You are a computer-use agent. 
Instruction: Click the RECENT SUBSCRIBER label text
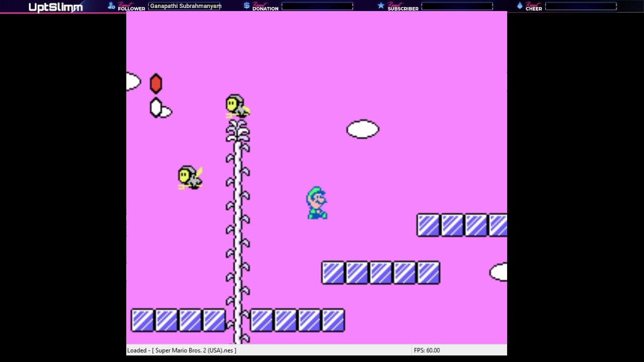click(x=403, y=7)
